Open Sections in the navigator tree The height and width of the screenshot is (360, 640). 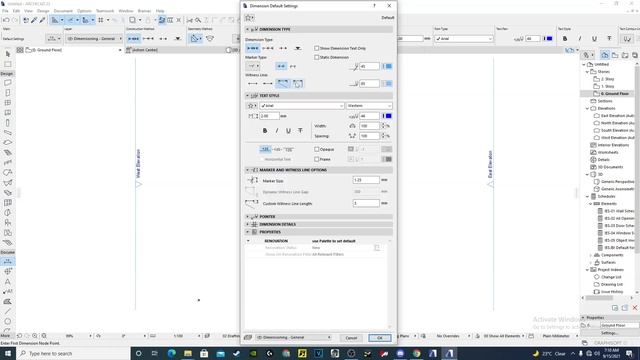604,101
